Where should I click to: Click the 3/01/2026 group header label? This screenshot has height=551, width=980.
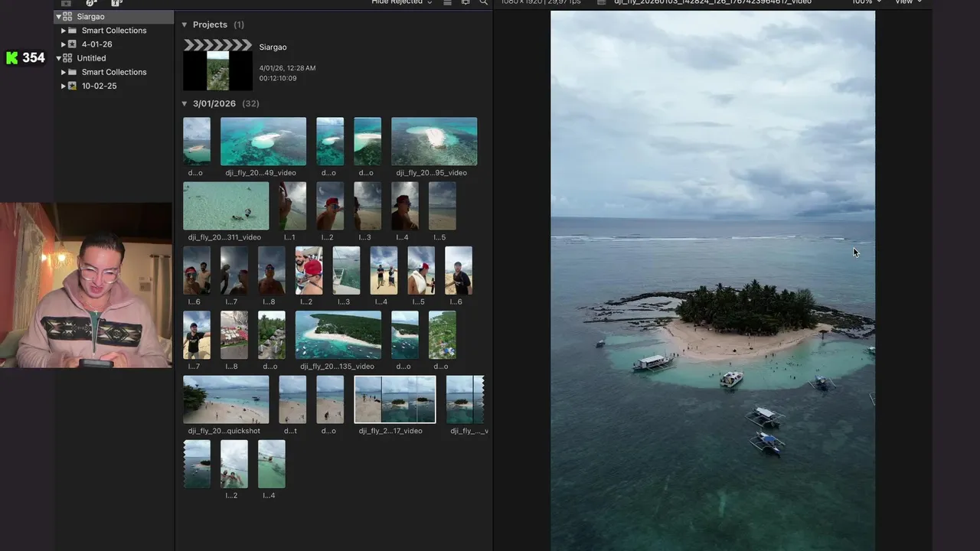pos(214,103)
